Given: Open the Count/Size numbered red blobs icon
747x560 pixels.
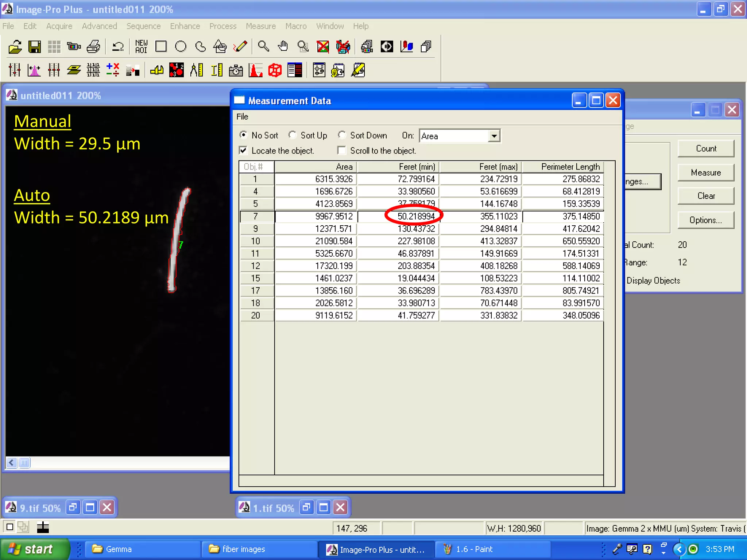Looking at the screenshot, I should 177,70.
